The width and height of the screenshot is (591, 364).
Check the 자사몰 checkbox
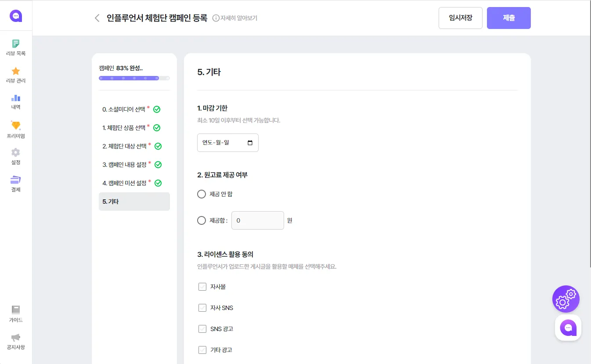point(202,287)
